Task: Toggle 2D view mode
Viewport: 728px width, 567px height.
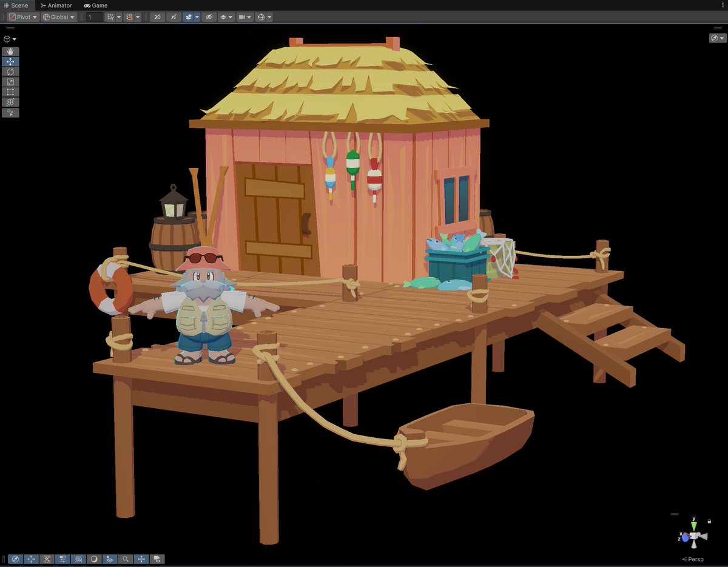Action: [157, 17]
